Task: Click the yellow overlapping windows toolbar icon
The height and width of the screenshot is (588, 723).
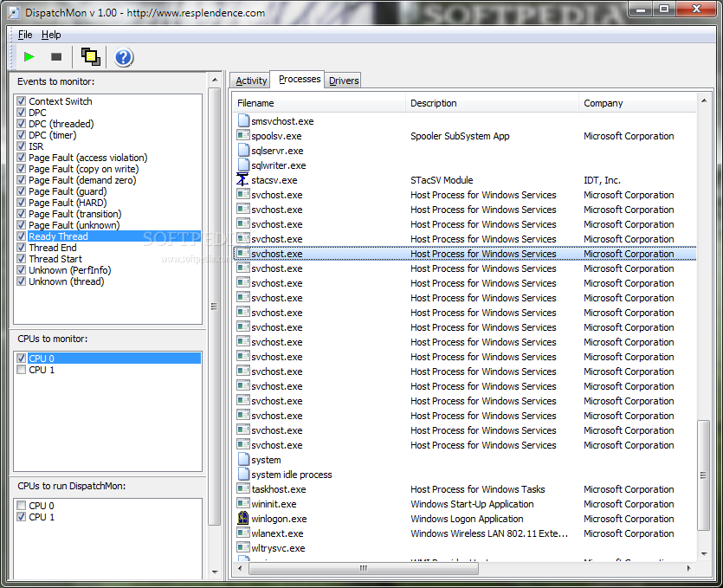Action: coord(90,57)
